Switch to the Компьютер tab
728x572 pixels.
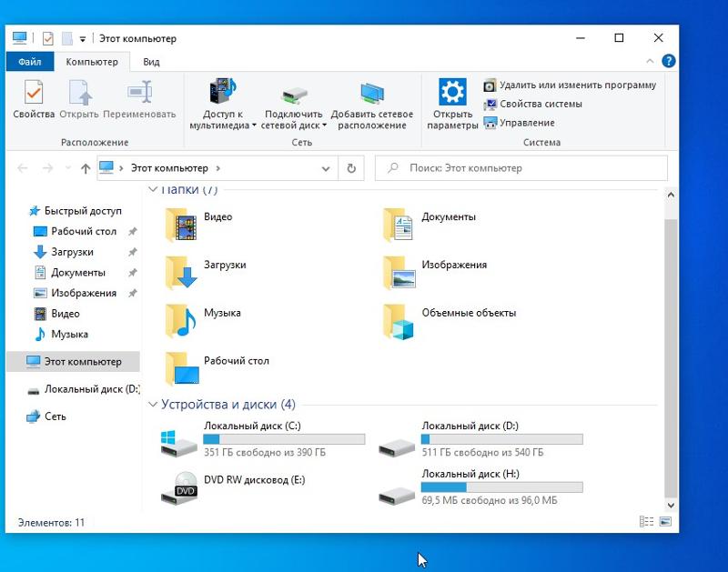92,62
